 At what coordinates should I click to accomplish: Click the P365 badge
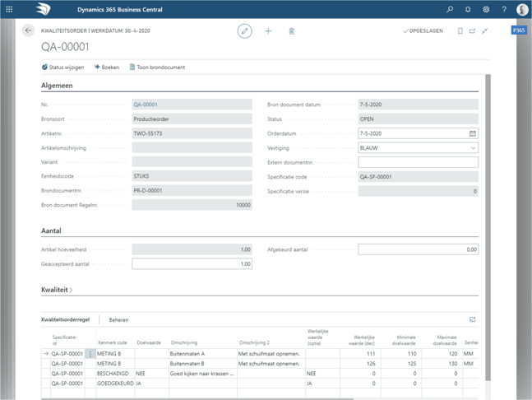(x=519, y=30)
